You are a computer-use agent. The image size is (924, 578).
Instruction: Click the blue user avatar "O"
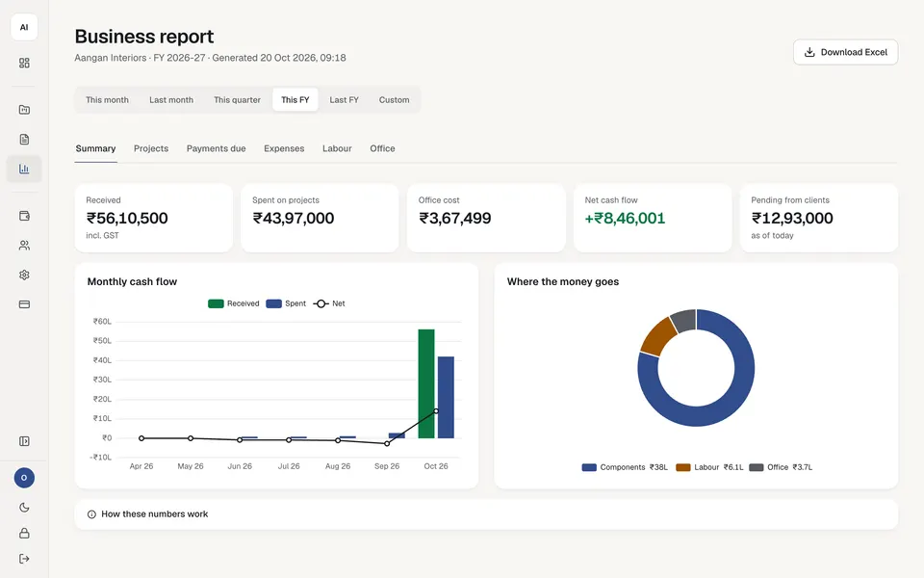24,478
